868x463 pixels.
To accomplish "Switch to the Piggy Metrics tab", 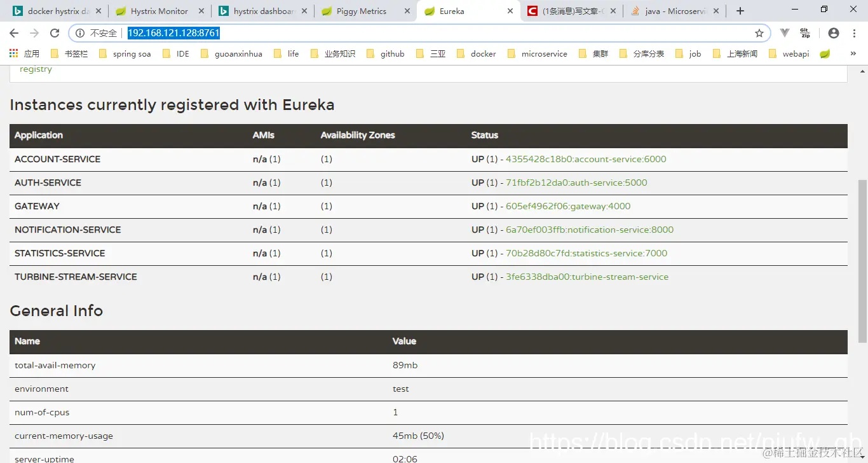I will click(365, 11).
